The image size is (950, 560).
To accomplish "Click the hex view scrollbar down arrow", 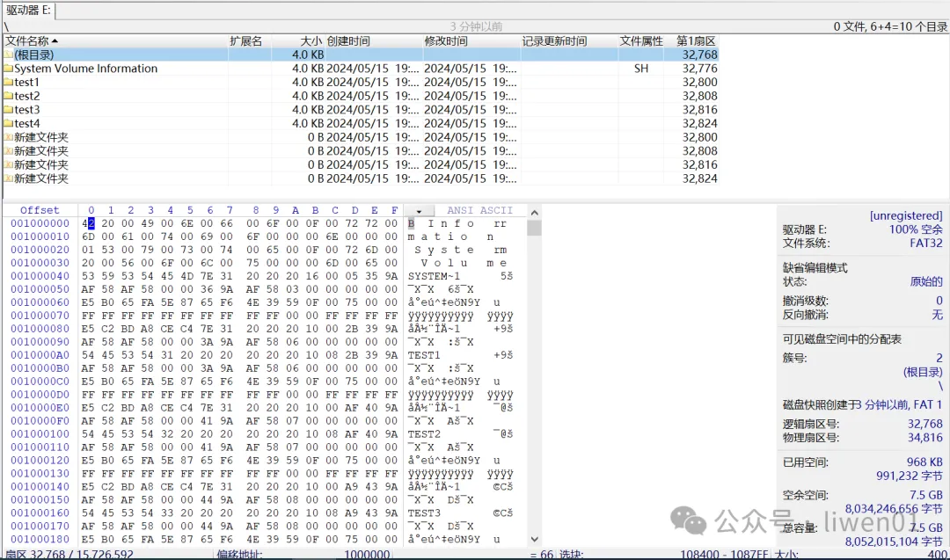I will 535,539.
